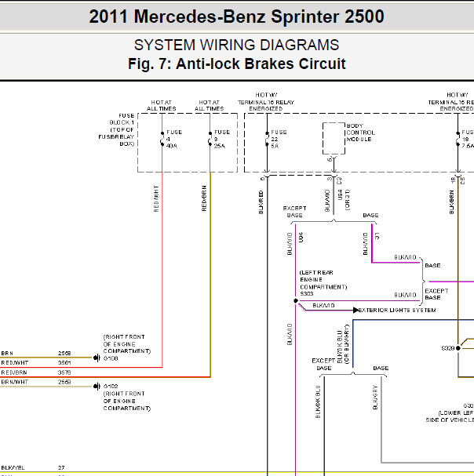Viewport: 474px width, 476px height.
Task: Select the Fuse 22 5A symbol
Action: [267, 139]
